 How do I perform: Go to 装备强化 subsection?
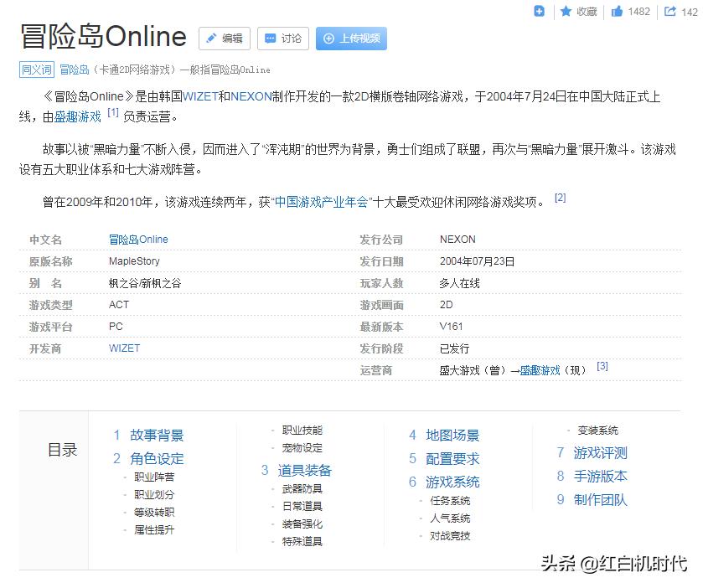(302, 524)
